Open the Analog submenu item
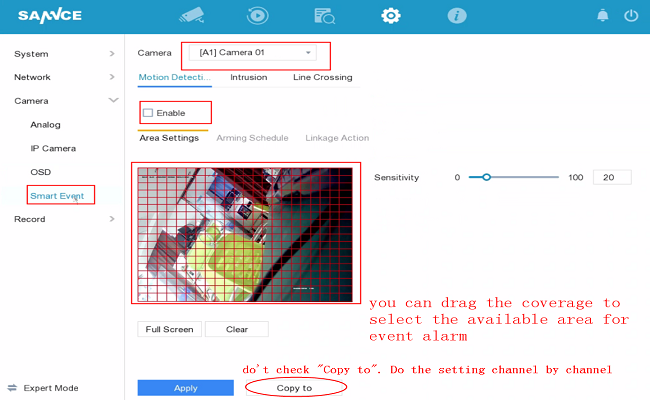650x400 pixels. (45, 125)
